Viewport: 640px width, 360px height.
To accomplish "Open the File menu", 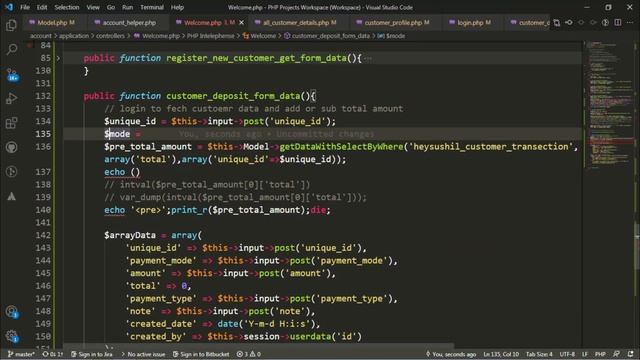I will click(25, 7).
